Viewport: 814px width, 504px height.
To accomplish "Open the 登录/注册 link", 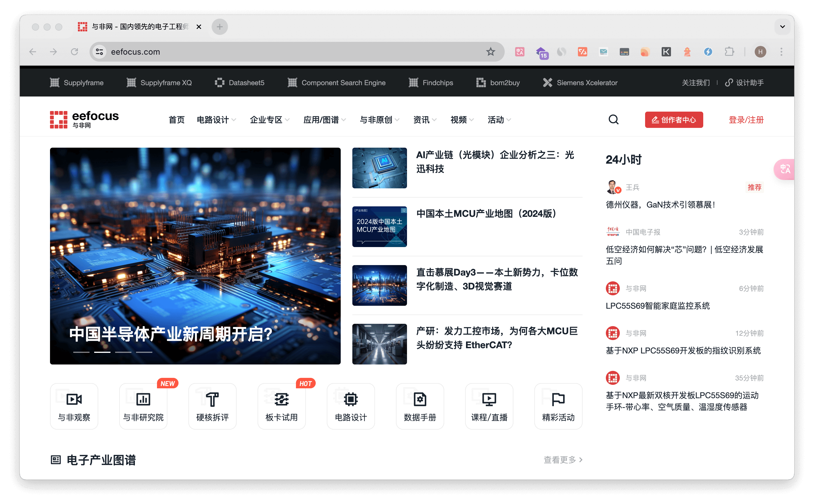I will pyautogui.click(x=746, y=120).
